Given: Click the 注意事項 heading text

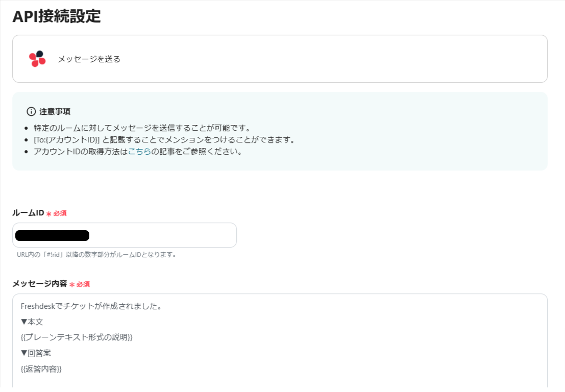Looking at the screenshot, I should coord(55,112).
